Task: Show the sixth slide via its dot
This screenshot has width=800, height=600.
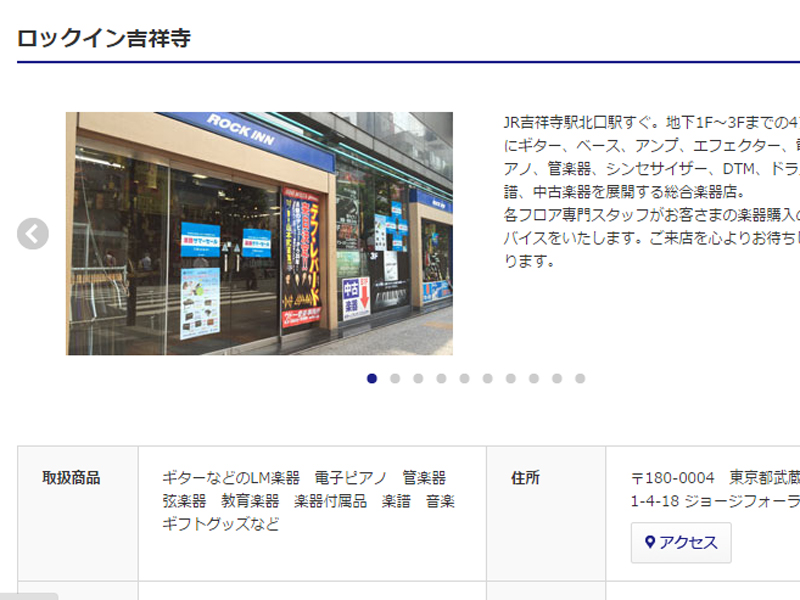Action: [x=487, y=378]
